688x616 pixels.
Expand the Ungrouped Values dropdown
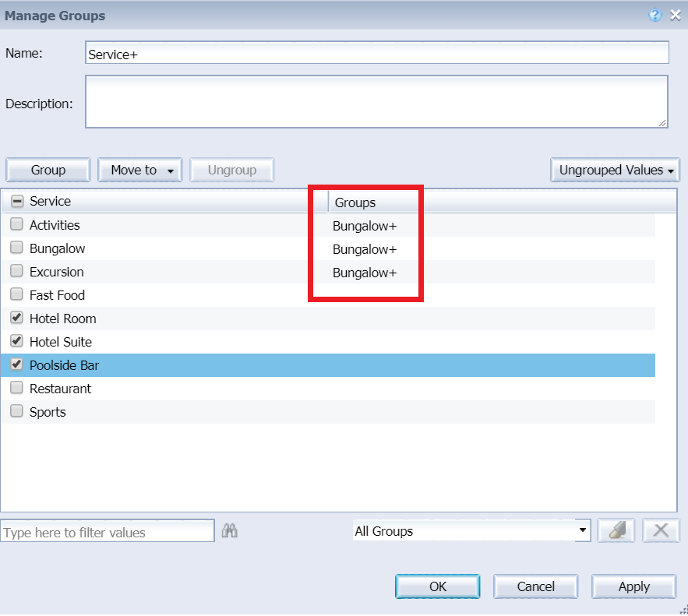(x=614, y=170)
